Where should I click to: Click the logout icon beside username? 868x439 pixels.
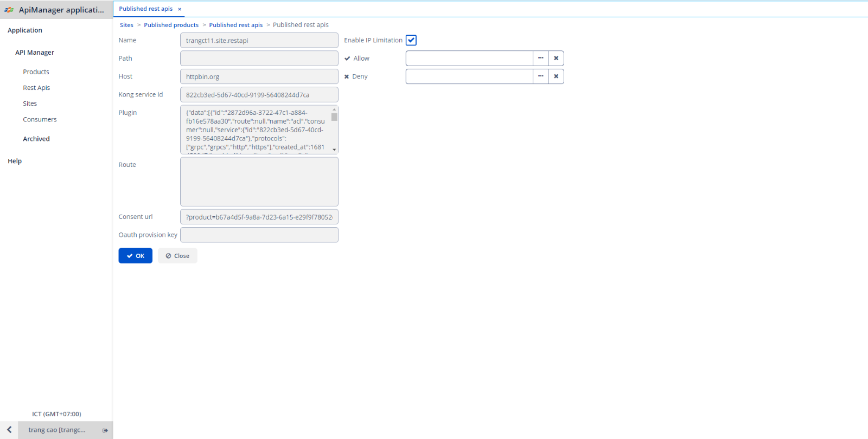(105, 430)
